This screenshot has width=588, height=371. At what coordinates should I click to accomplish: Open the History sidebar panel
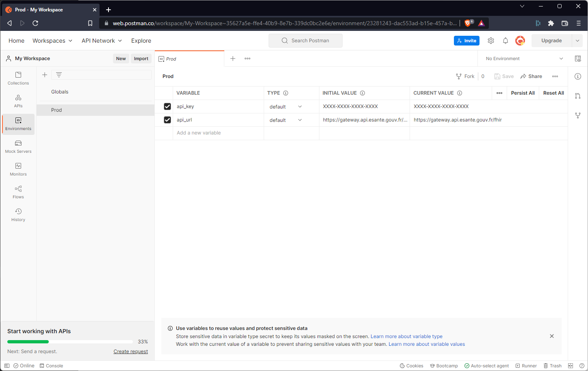coord(18,215)
